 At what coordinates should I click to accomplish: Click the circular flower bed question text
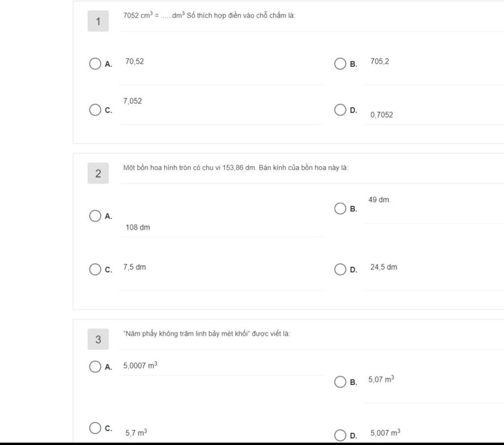point(236,168)
